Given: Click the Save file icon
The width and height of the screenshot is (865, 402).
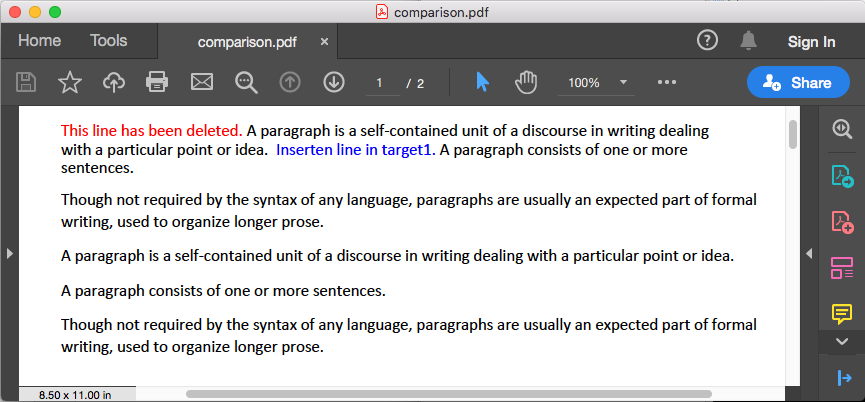Looking at the screenshot, I should (27, 83).
